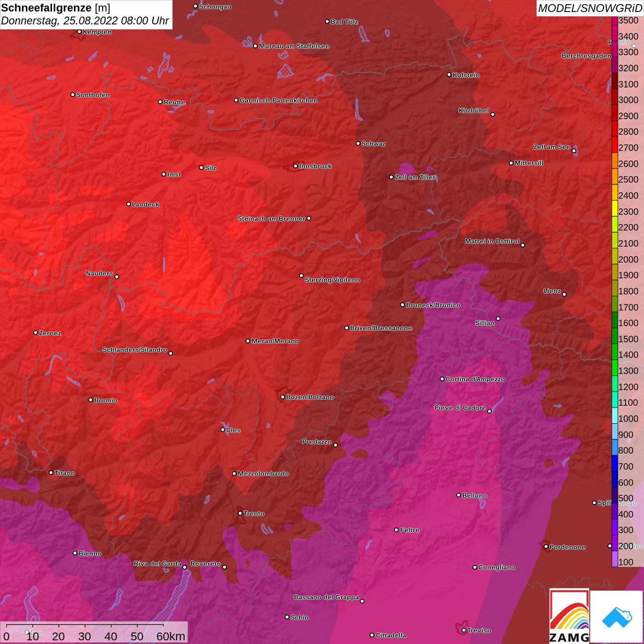Image resolution: width=644 pixels, height=644 pixels.
Task: Click the 60km scale bar label
Action: (171, 636)
